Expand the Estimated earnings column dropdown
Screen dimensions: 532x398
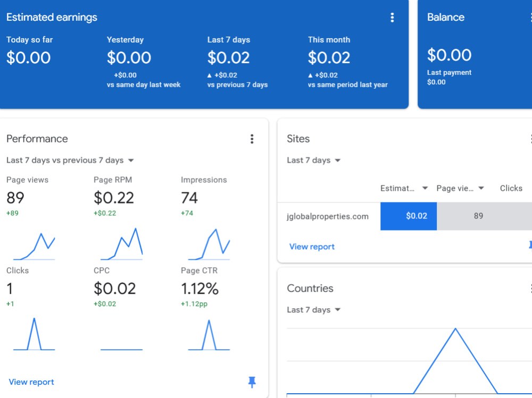click(425, 188)
